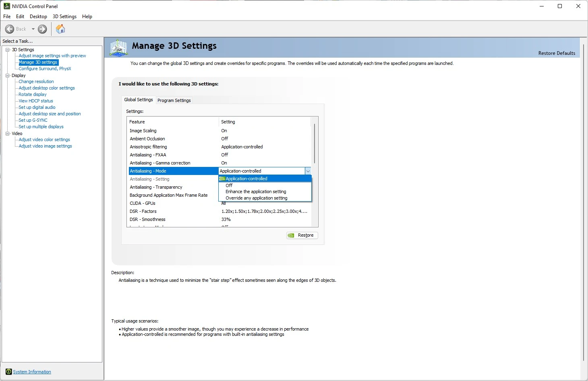This screenshot has height=381, width=588.
Task: Click the System Information icon at bottom left
Action: coord(9,371)
